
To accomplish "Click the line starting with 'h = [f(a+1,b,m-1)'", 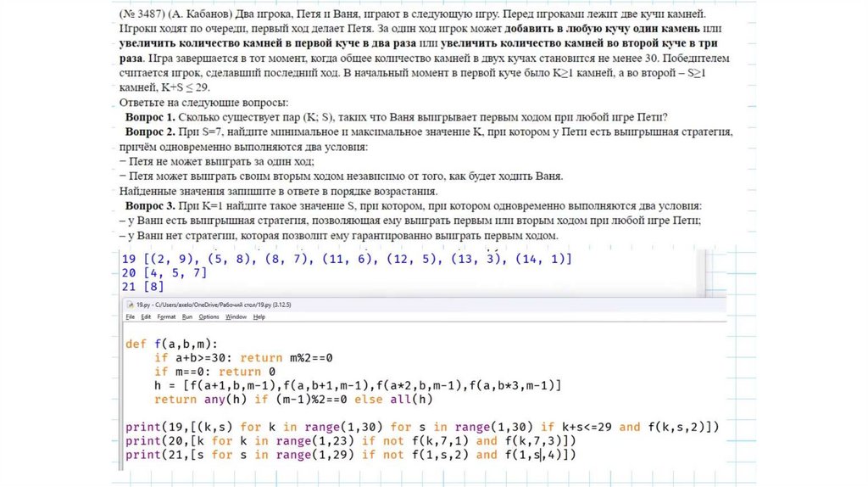I will [x=358, y=385].
